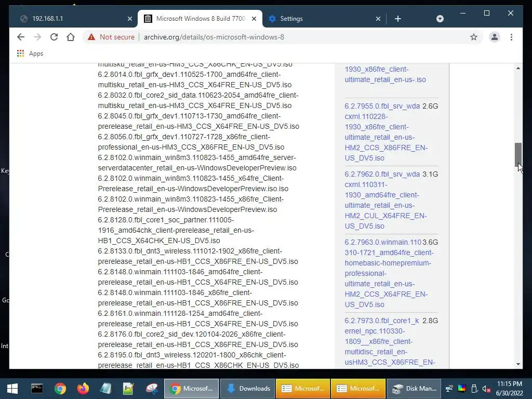Open the 6.2.7955.0.fbl_srv_wda iso download link

pyautogui.click(x=386, y=132)
